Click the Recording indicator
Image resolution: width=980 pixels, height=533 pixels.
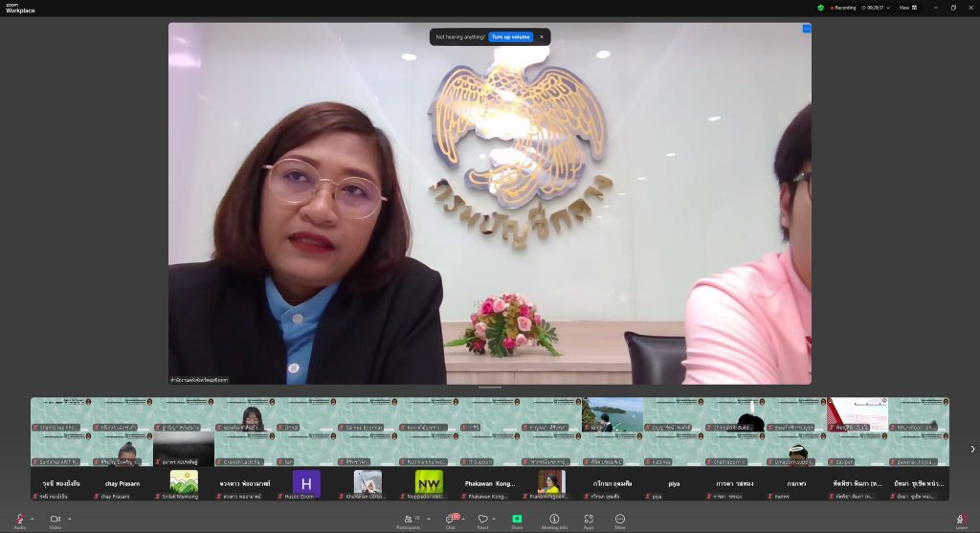click(x=843, y=8)
